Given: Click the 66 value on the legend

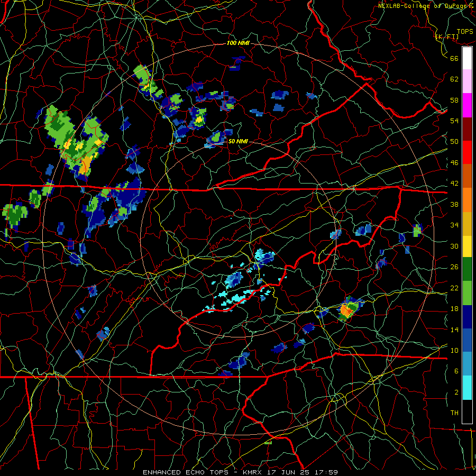Looking at the screenshot, I should coord(454,58).
